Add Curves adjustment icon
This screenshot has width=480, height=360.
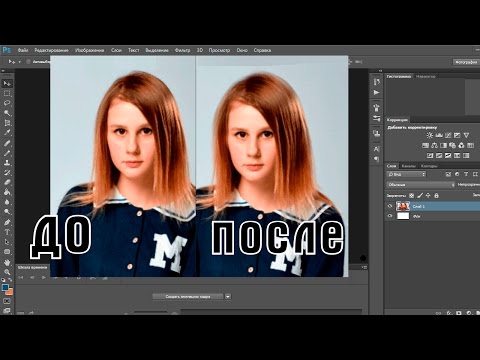coord(448,135)
